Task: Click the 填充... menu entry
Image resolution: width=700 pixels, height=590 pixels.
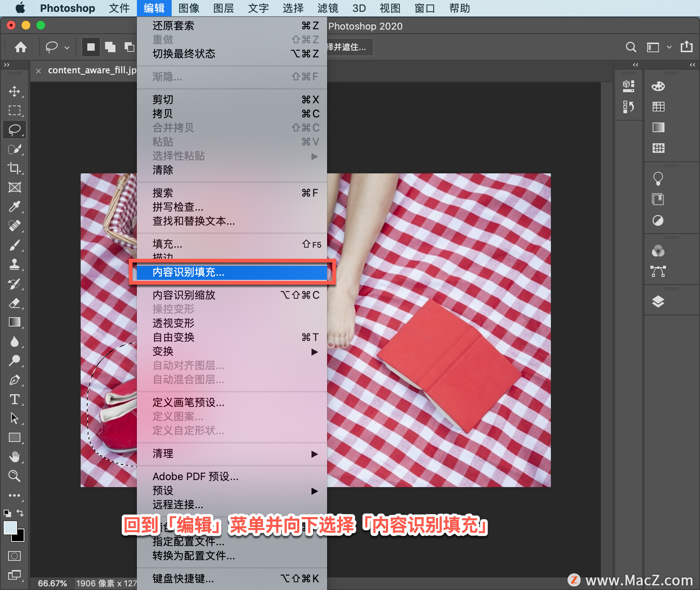Action: (232, 244)
